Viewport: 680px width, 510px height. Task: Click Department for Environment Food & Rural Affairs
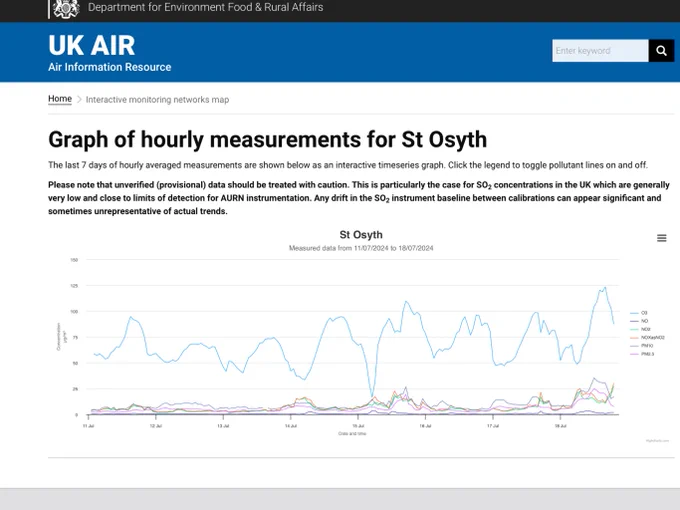(206, 7)
